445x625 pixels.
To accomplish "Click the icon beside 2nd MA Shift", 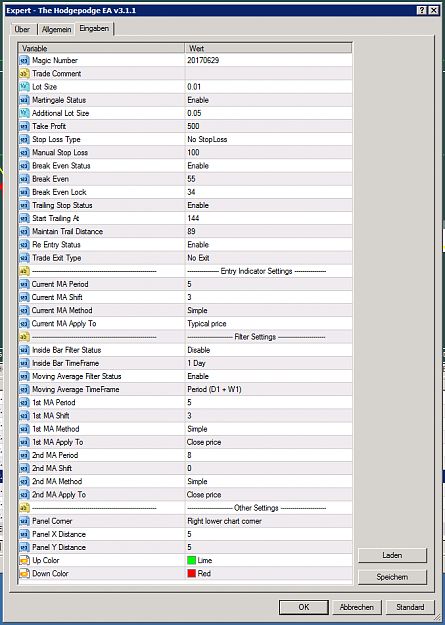I will click(24, 468).
